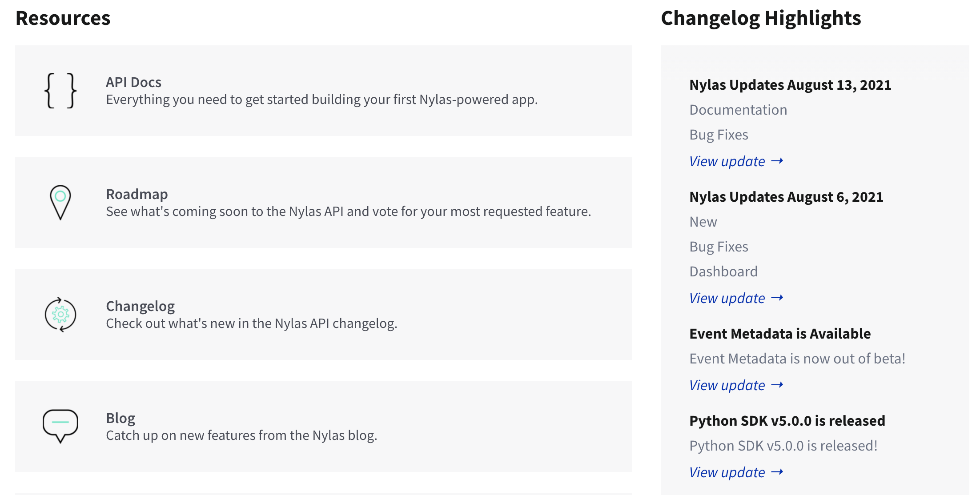Open the Changelog resource card
The image size is (980, 495).
(323, 315)
